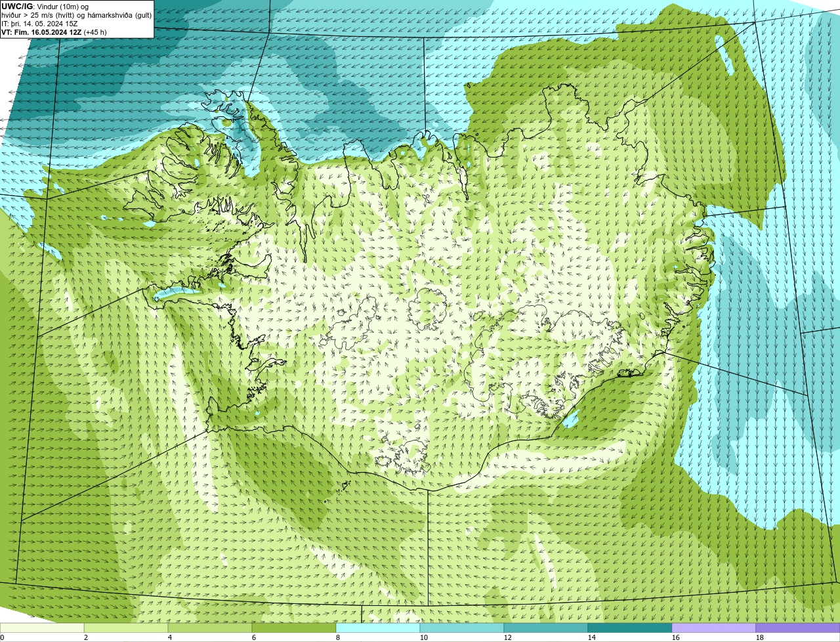Click the legend scale label '14'

(x=592, y=637)
